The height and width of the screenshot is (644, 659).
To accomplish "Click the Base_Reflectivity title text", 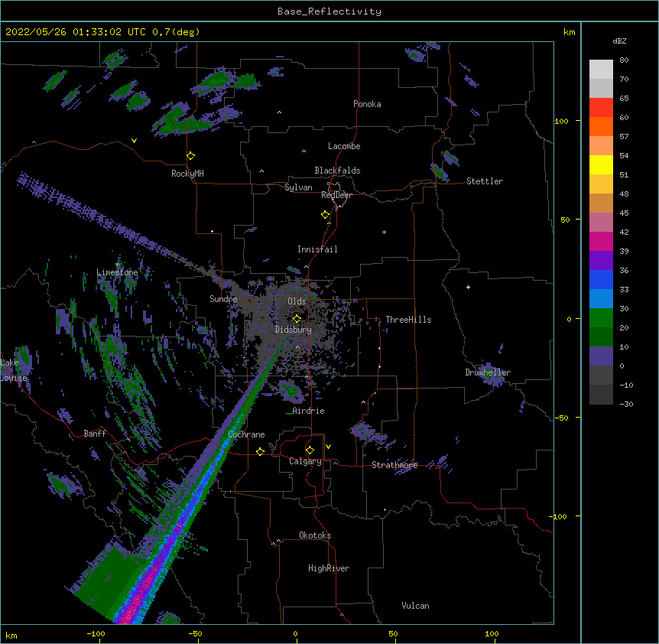I will (x=329, y=11).
